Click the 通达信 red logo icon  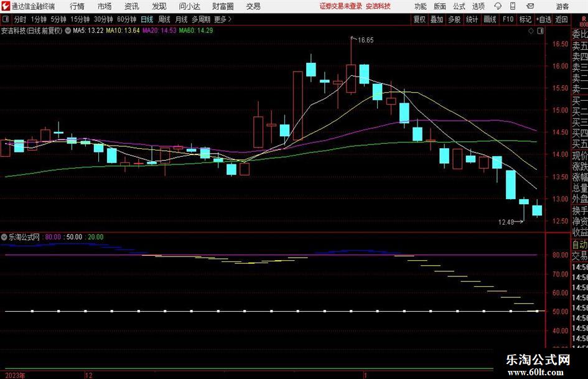coord(5,6)
